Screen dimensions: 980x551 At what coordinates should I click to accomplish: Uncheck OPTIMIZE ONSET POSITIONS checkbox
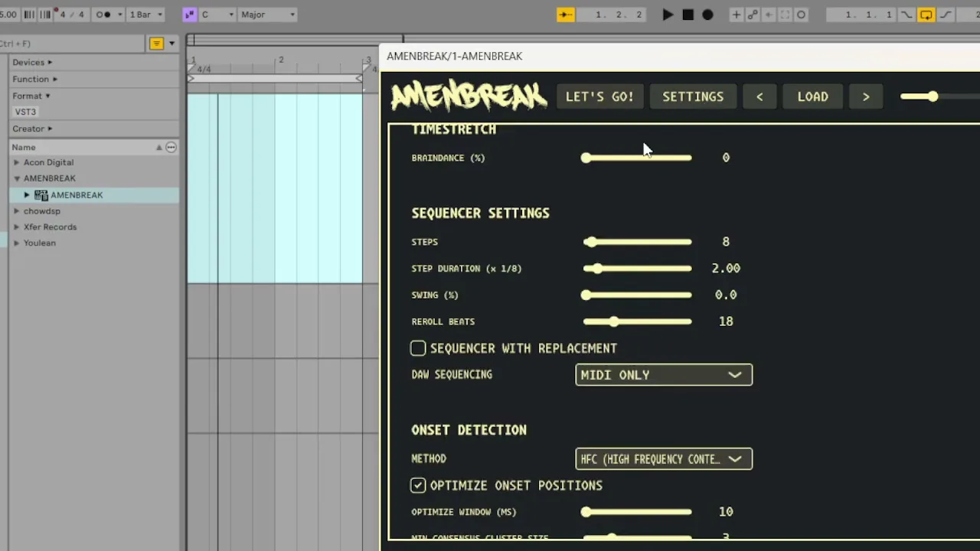click(418, 486)
